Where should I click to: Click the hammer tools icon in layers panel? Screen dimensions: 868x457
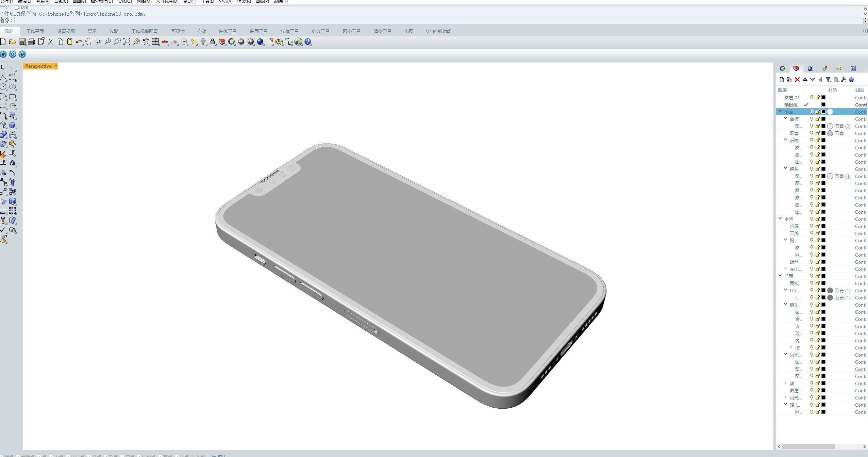[844, 80]
